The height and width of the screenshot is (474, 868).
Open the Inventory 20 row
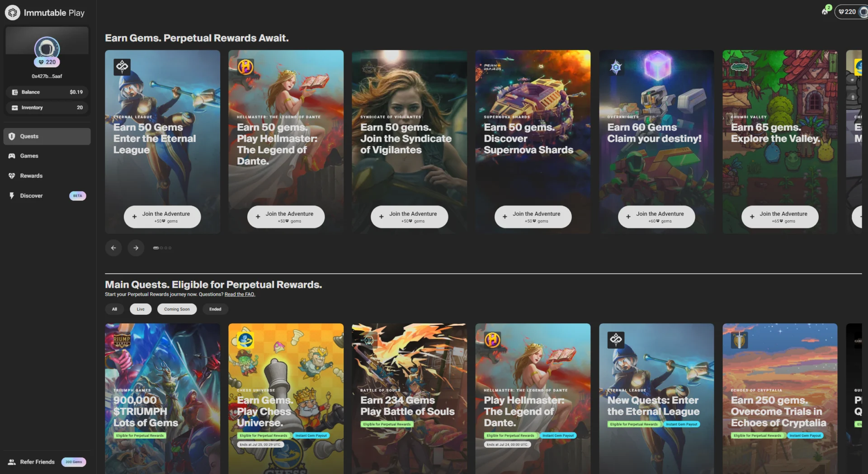(x=47, y=108)
